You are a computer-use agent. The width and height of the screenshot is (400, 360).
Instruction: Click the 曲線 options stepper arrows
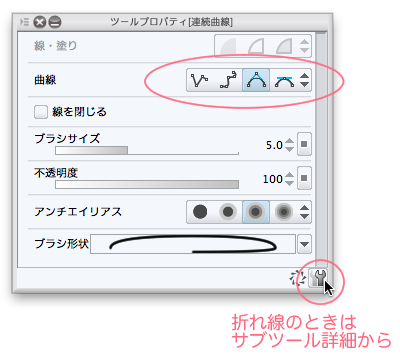pyautogui.click(x=304, y=80)
